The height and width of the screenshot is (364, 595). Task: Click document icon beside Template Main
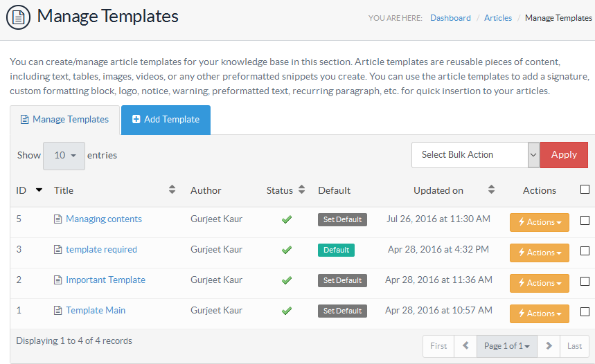[x=57, y=311]
